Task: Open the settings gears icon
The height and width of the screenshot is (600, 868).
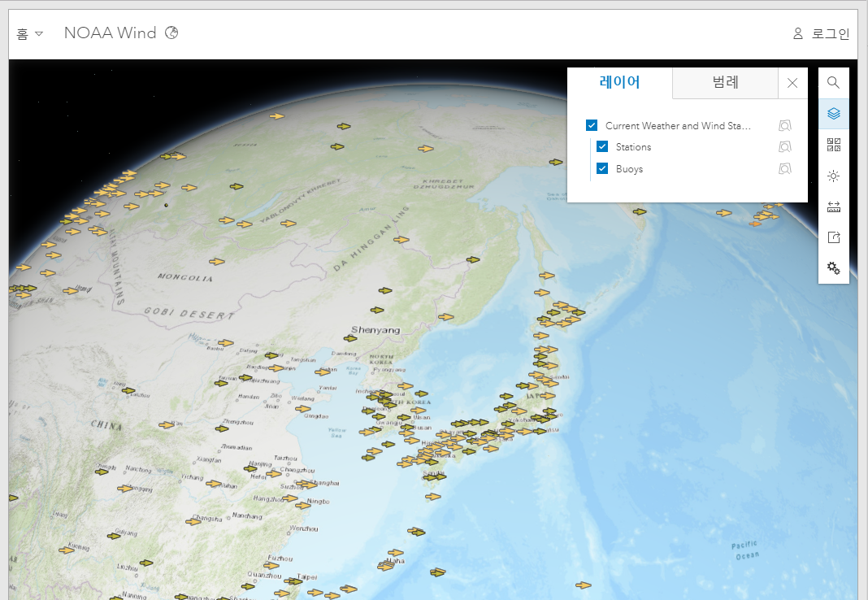Action: (x=833, y=268)
